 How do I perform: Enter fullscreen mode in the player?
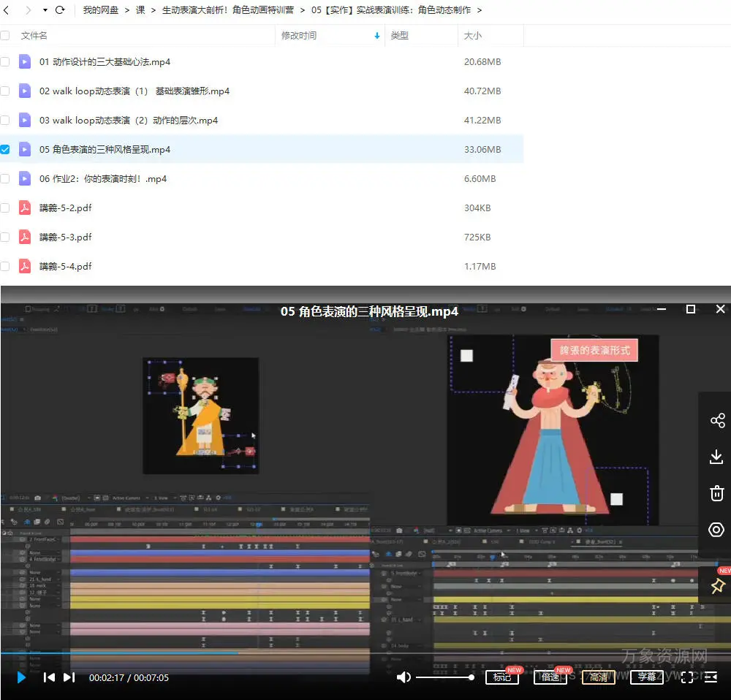coord(687,677)
